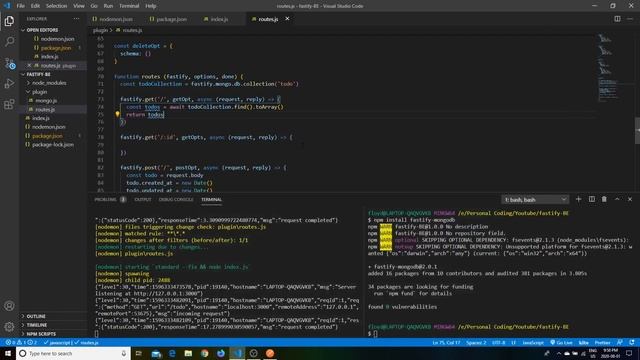Click Go Live in status bar

561,342
